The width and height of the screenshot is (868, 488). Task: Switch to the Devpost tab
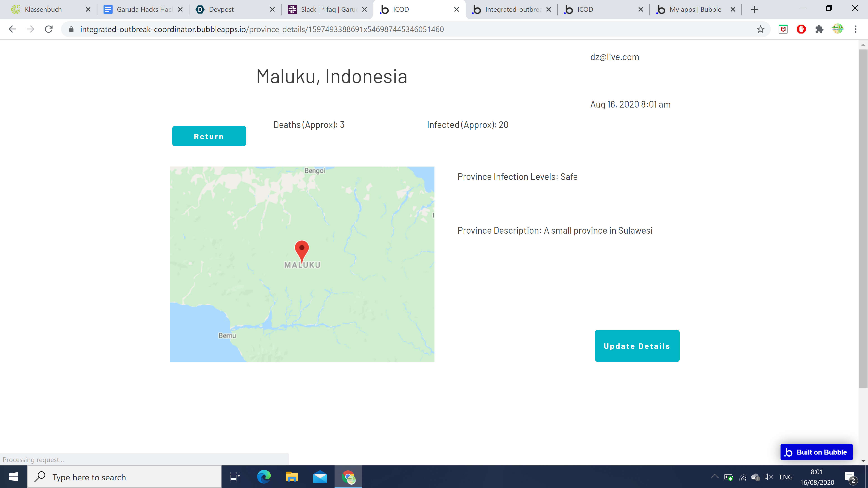(x=221, y=9)
